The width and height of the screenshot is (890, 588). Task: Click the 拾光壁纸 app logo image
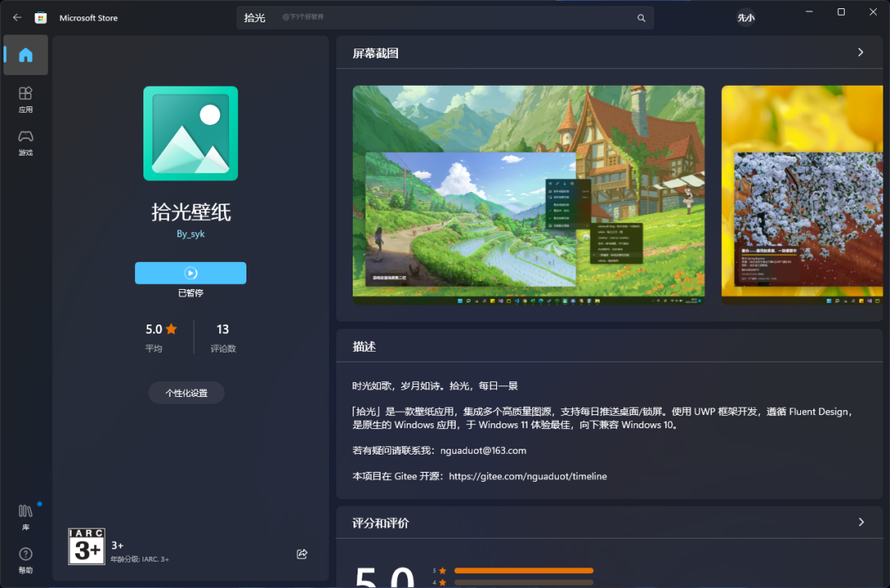(190, 133)
